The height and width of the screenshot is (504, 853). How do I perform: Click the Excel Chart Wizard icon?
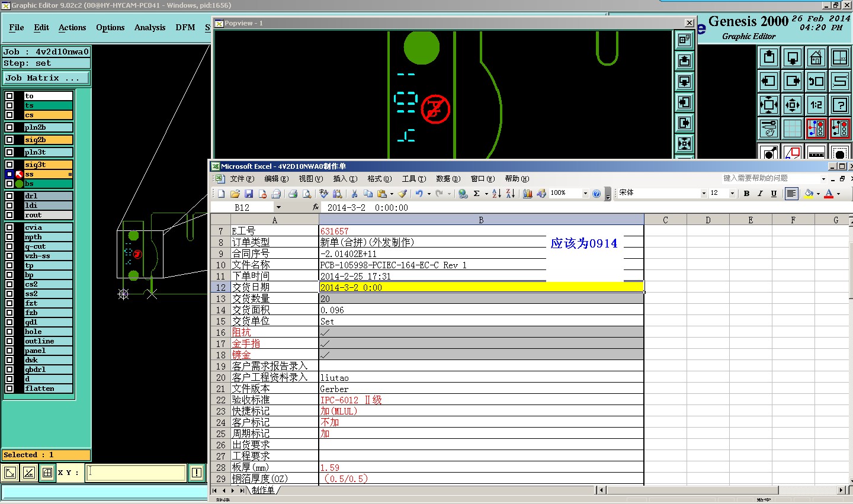(x=527, y=194)
